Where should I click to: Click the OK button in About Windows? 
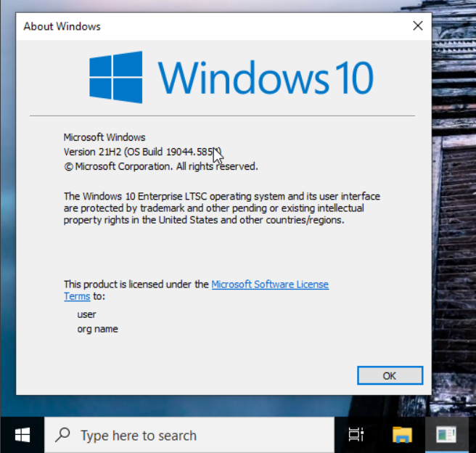coord(390,375)
